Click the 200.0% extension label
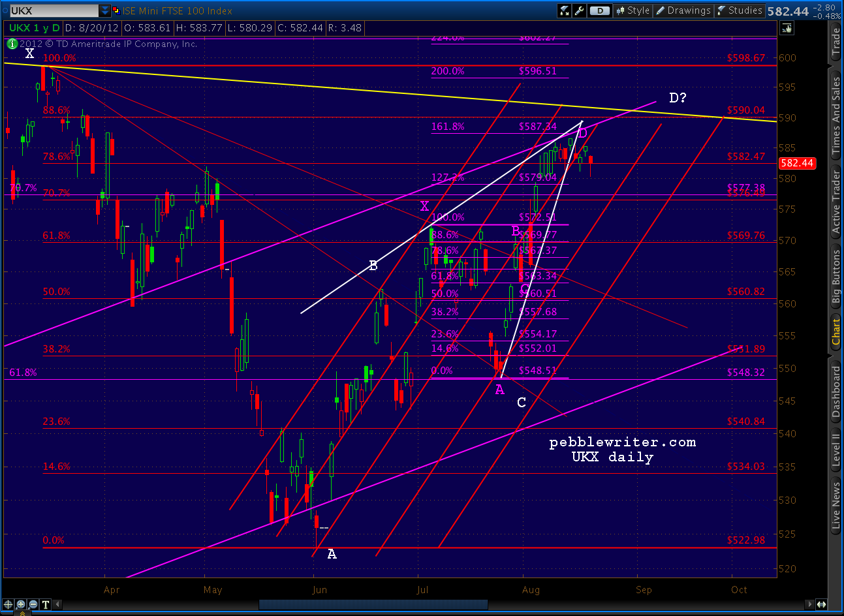The width and height of the screenshot is (844, 616). pyautogui.click(x=448, y=71)
